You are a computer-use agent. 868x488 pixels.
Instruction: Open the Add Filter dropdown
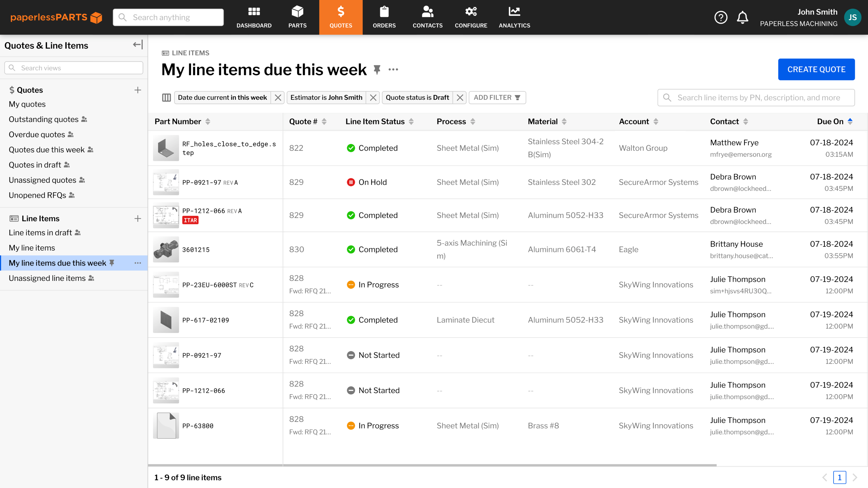click(x=497, y=98)
